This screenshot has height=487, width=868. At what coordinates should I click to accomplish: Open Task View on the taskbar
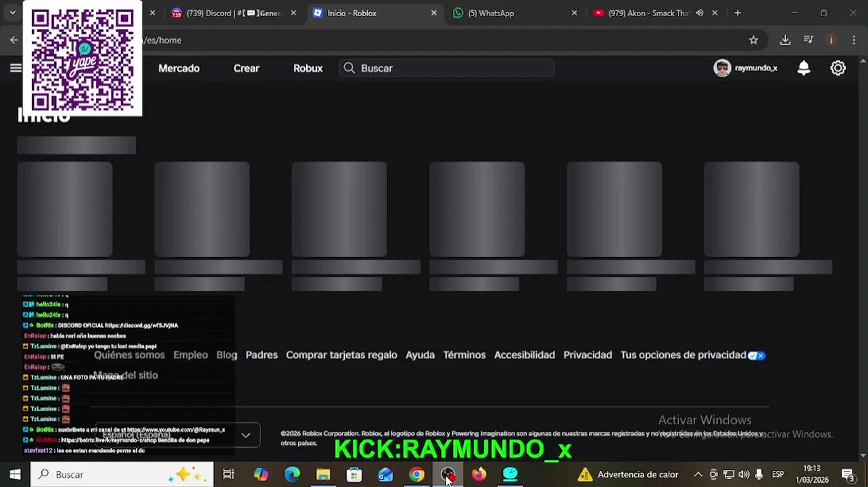[228, 474]
